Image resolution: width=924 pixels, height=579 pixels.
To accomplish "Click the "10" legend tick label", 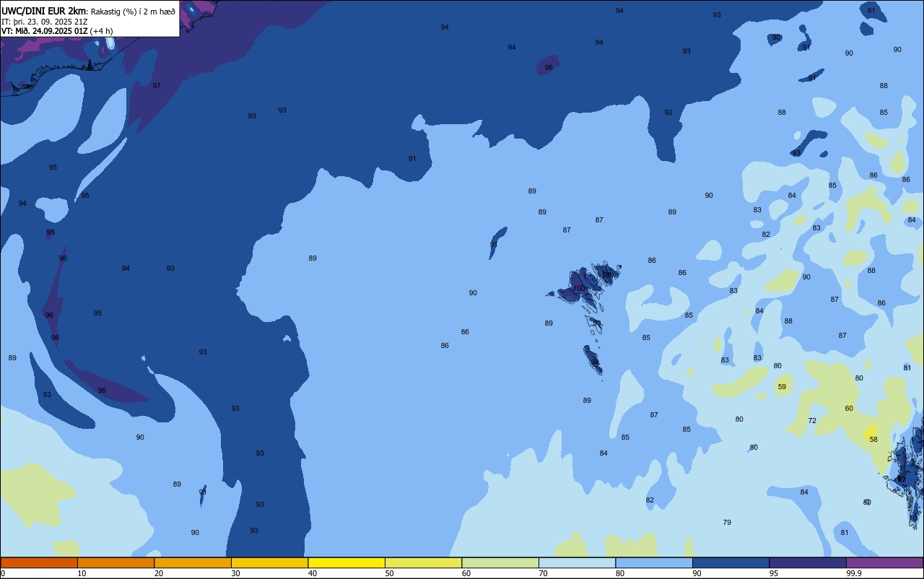I will tap(82, 573).
